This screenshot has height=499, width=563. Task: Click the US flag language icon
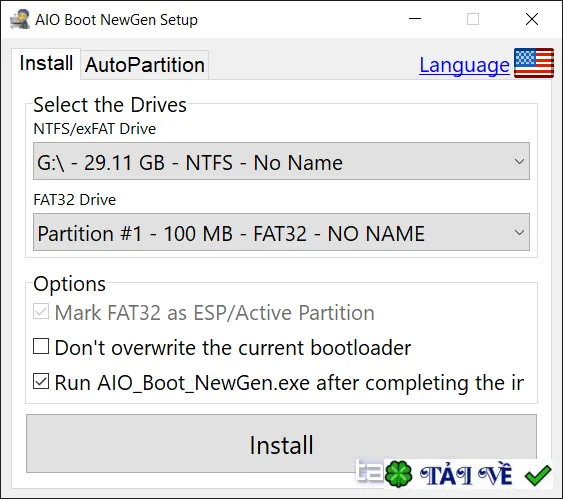pyautogui.click(x=534, y=63)
